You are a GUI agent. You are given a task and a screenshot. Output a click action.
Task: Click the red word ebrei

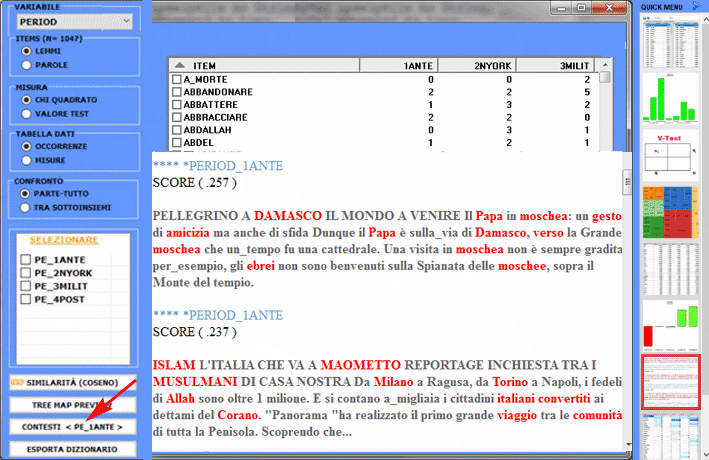pos(260,266)
